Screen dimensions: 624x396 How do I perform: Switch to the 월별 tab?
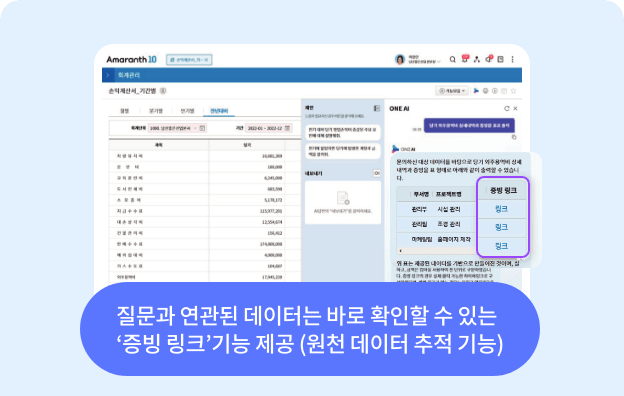125,111
